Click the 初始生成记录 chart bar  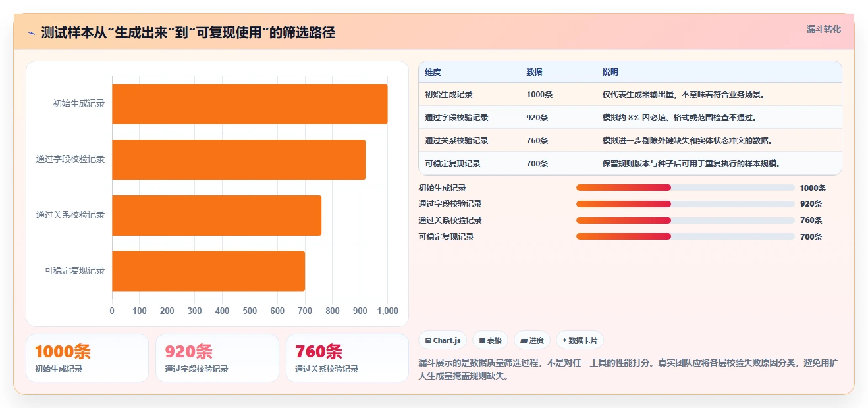(250, 104)
